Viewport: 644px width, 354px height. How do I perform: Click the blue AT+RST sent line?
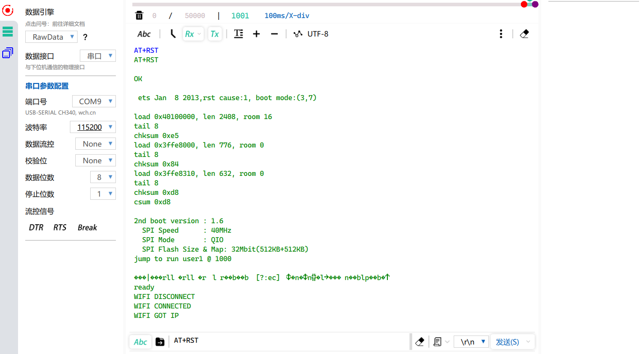[146, 51]
